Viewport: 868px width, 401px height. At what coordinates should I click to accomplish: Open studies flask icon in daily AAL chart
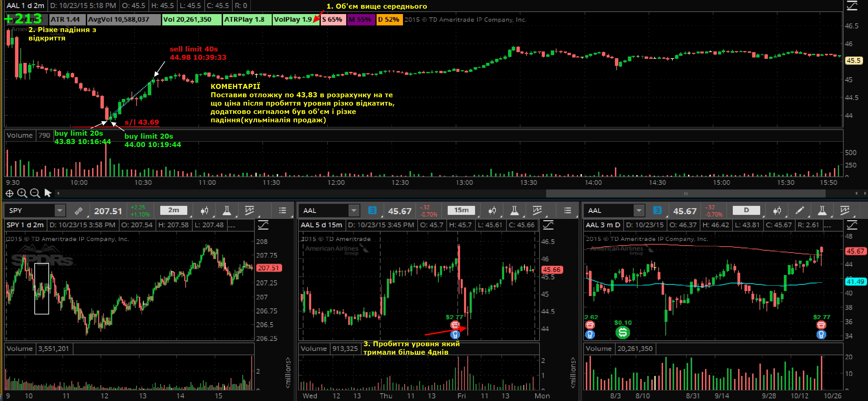[822, 211]
